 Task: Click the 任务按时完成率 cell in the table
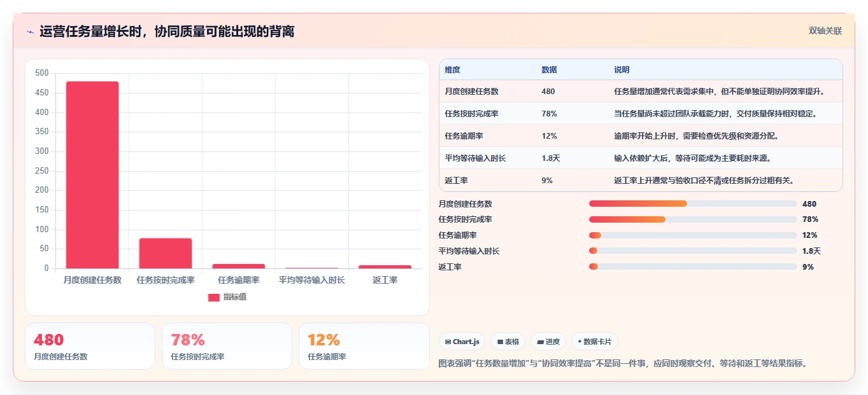pos(471,114)
